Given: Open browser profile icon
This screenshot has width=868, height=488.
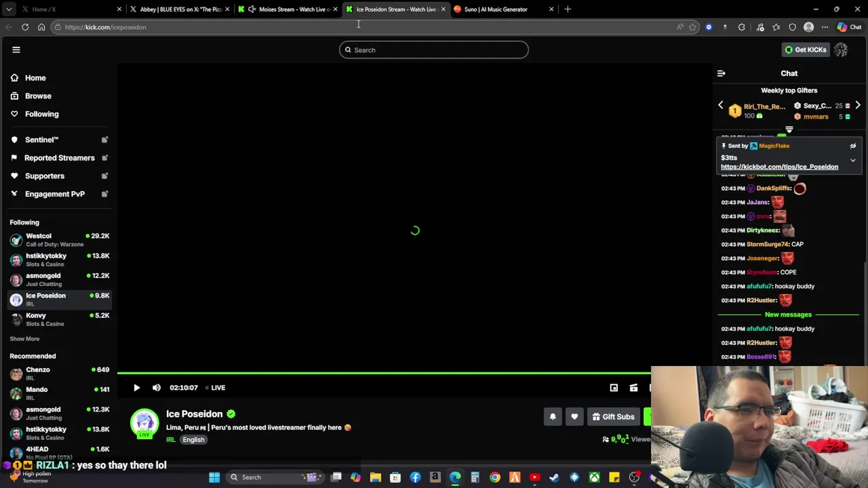Looking at the screenshot, I should (808, 27).
